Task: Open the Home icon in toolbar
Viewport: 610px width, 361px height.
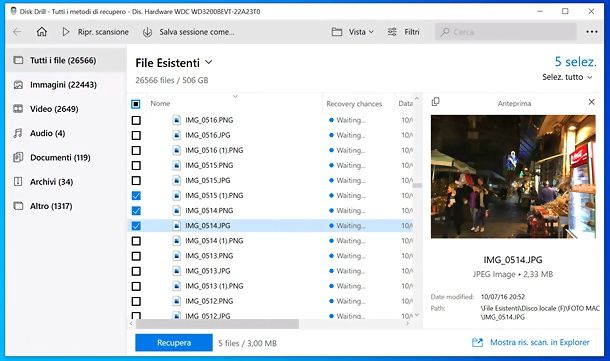Action: pyautogui.click(x=42, y=32)
